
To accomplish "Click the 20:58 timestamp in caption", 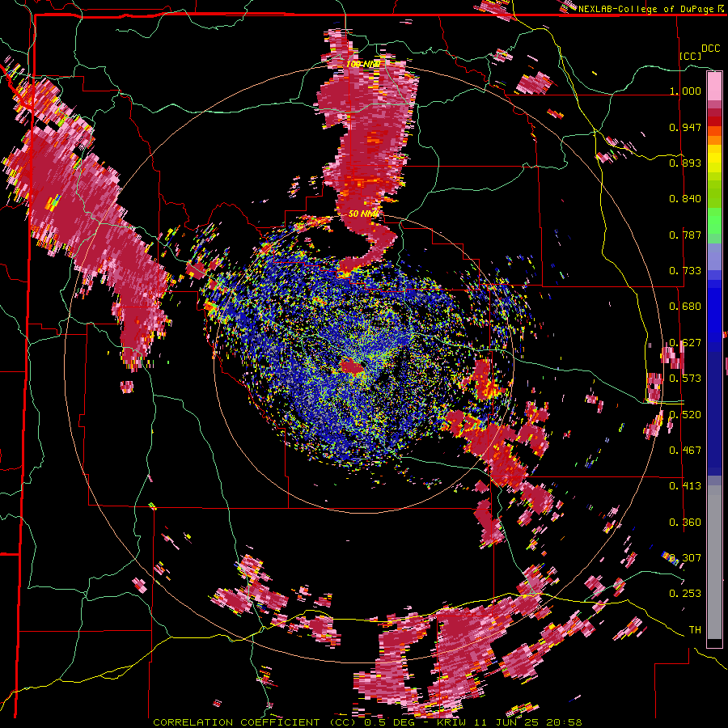I will tap(565, 722).
